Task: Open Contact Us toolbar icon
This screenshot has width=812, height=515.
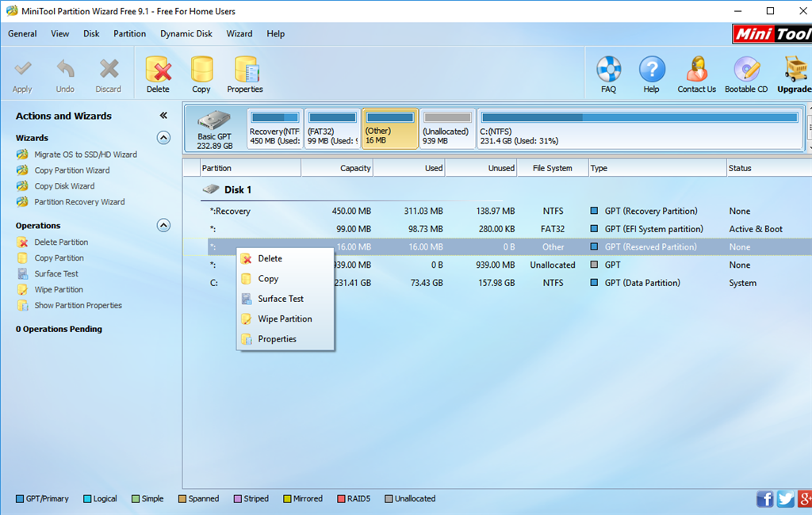Action: [696, 75]
